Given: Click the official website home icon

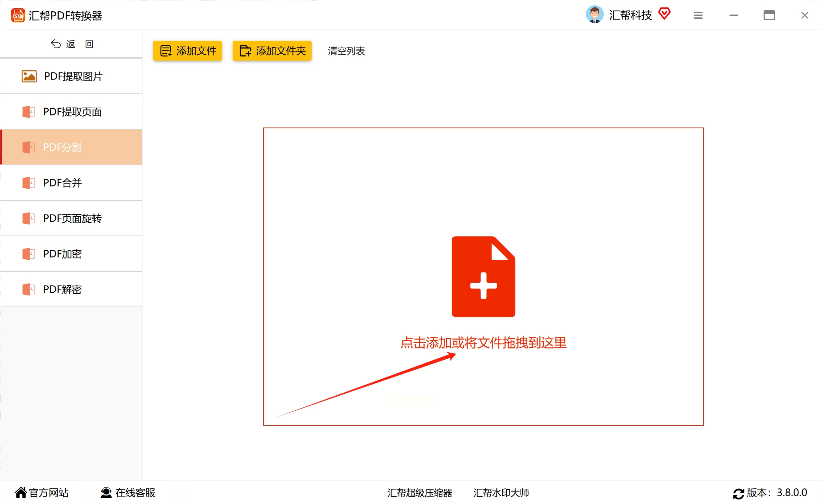Looking at the screenshot, I should tap(21, 493).
